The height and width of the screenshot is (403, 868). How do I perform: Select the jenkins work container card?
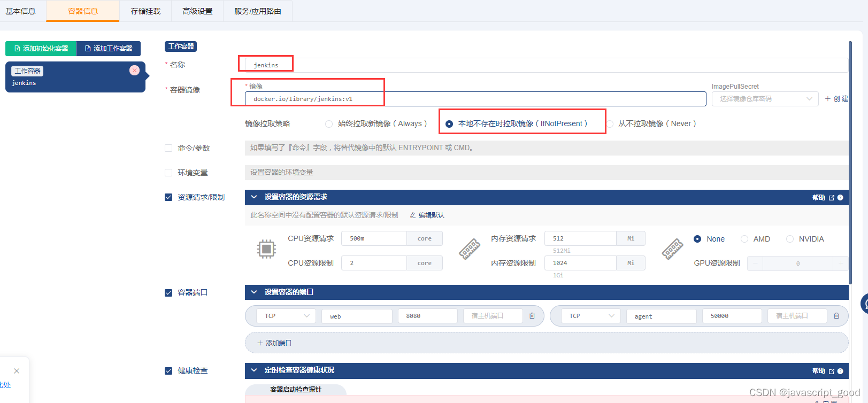(x=75, y=77)
